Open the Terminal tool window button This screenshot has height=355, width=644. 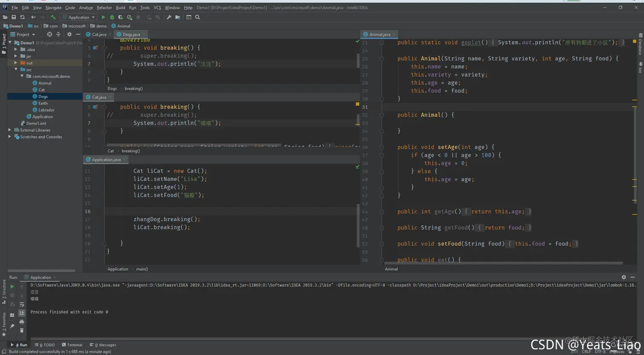point(72,345)
